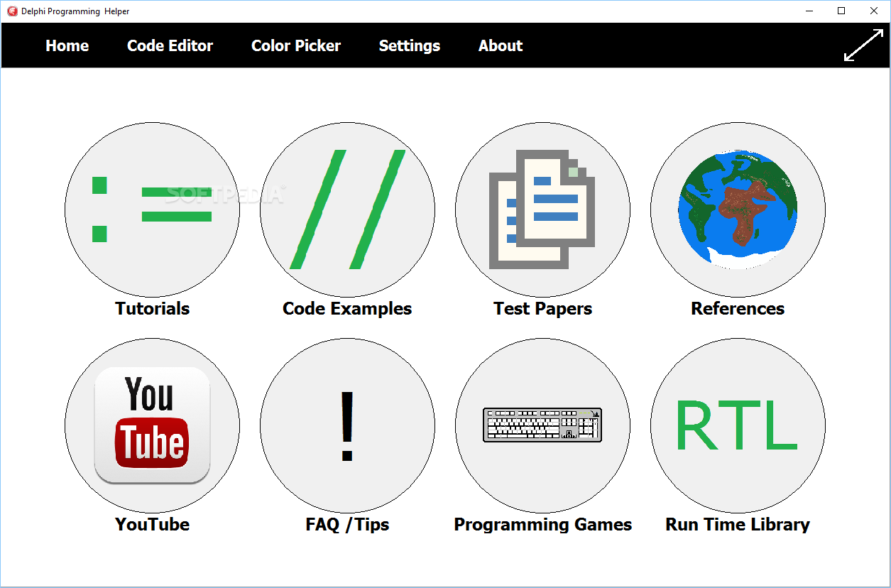Click the YouTube label text
Image resolution: width=891 pixels, height=588 pixels.
(152, 525)
